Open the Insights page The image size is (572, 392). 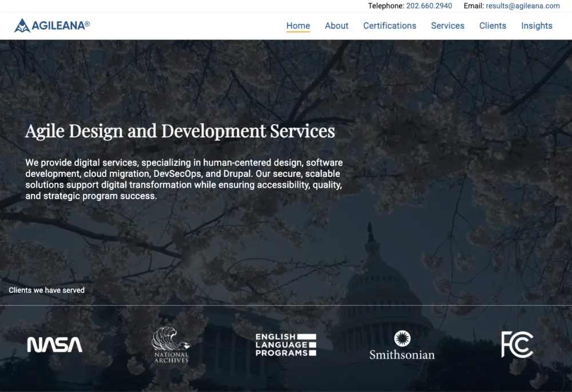[x=537, y=25]
